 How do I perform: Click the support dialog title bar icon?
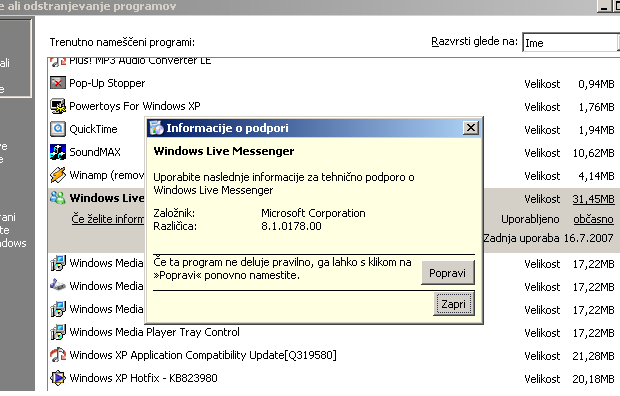pyautogui.click(x=156, y=128)
